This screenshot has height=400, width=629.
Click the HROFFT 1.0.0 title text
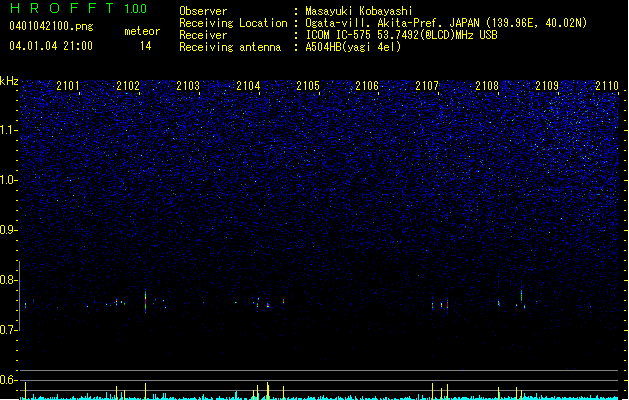click(x=79, y=8)
